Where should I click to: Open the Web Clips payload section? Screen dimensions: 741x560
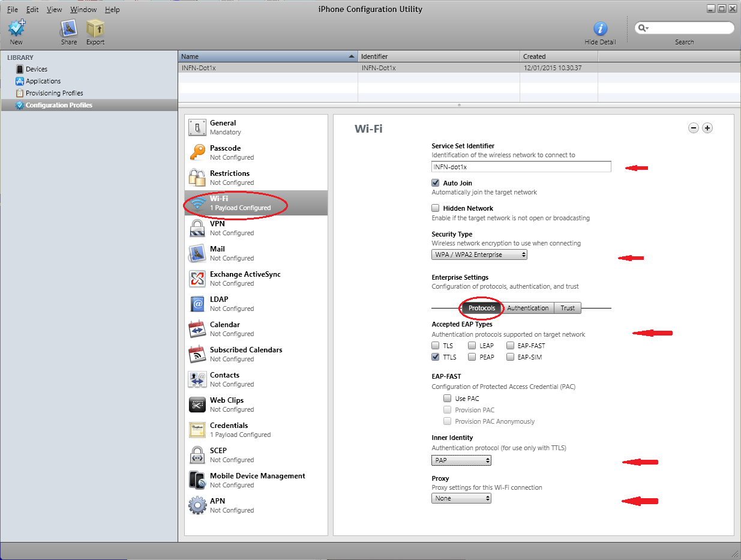(x=256, y=405)
